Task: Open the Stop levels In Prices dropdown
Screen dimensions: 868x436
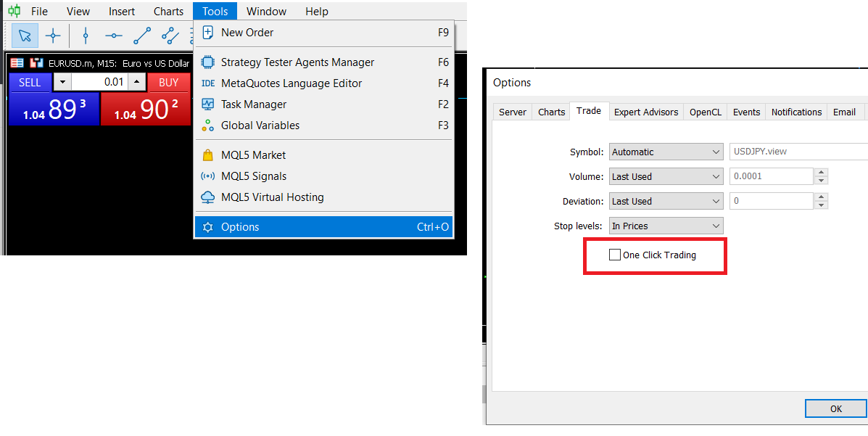Action: (666, 226)
